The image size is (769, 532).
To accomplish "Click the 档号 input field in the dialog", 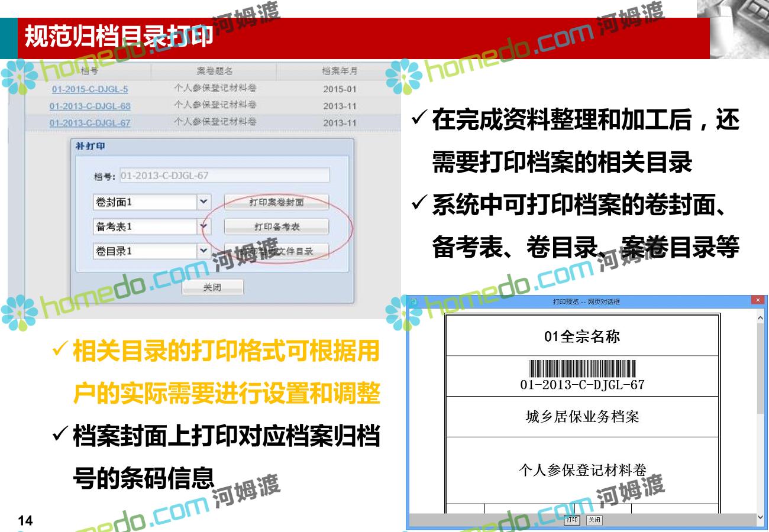I will click(224, 176).
